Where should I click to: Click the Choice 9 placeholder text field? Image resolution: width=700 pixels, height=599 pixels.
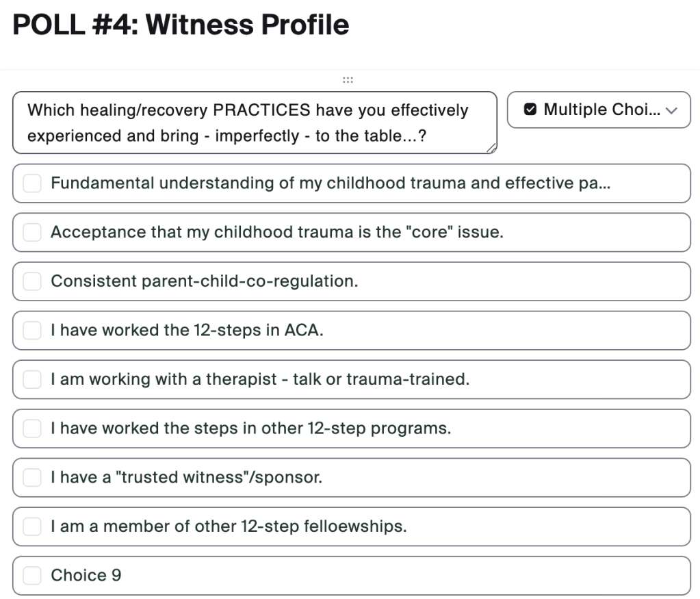coord(274,576)
